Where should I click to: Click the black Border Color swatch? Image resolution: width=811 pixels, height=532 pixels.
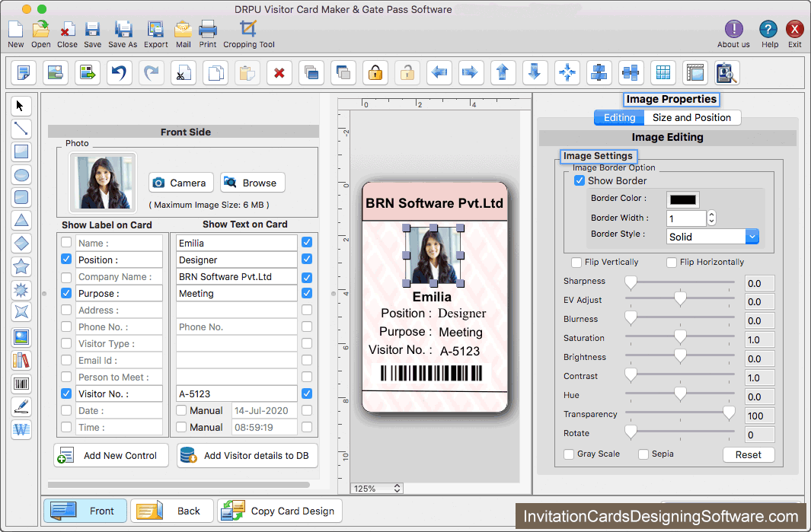pyautogui.click(x=683, y=199)
